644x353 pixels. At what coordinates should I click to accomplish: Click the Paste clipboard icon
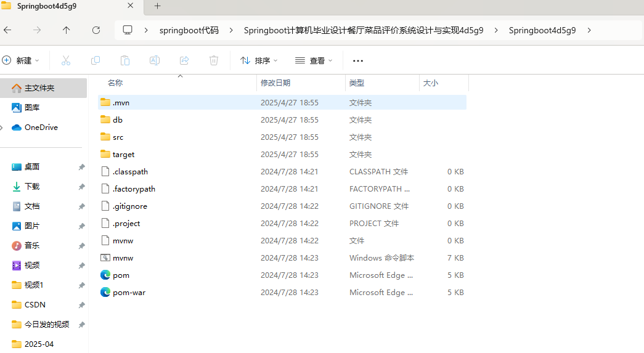pyautogui.click(x=125, y=61)
